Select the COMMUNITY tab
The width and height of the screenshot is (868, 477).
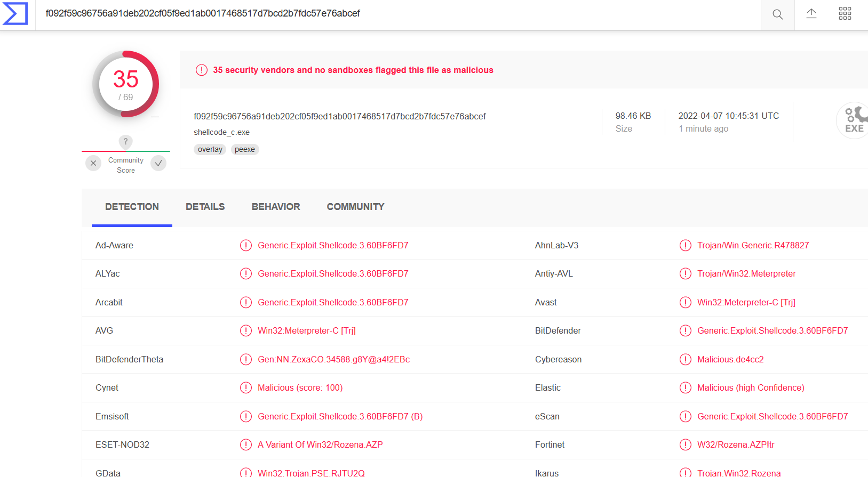(355, 207)
